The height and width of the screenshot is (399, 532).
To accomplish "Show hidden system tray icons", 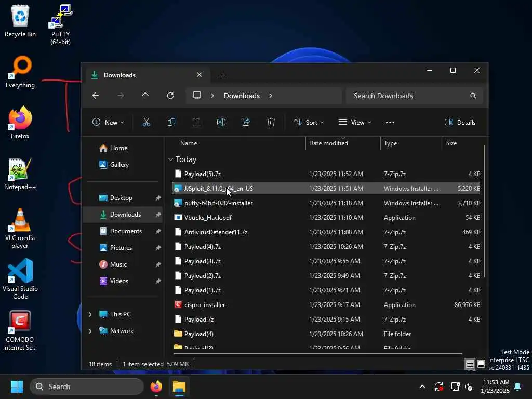I will (422, 387).
